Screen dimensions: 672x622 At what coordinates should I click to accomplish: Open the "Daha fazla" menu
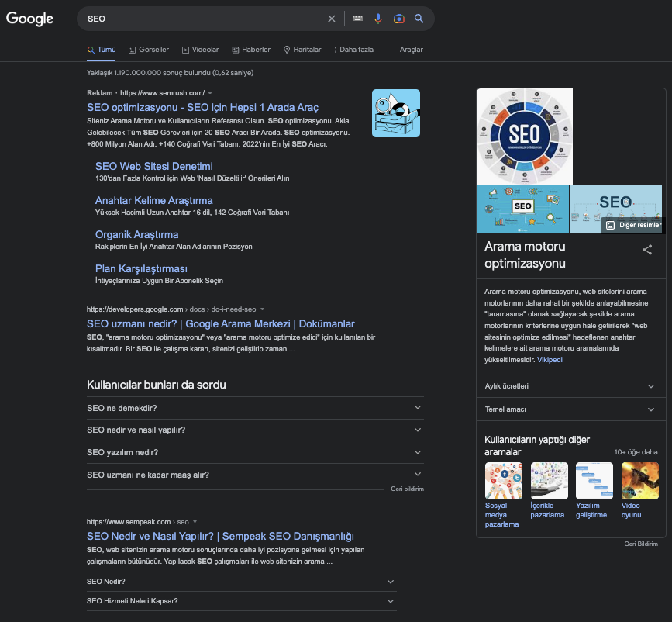click(x=353, y=50)
